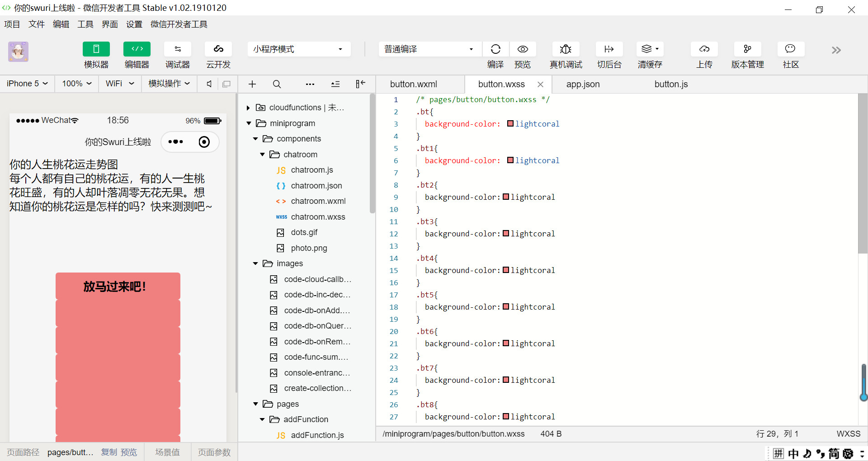The width and height of the screenshot is (868, 461).
Task: Mute the simulator sound speaker icon
Action: (209, 84)
